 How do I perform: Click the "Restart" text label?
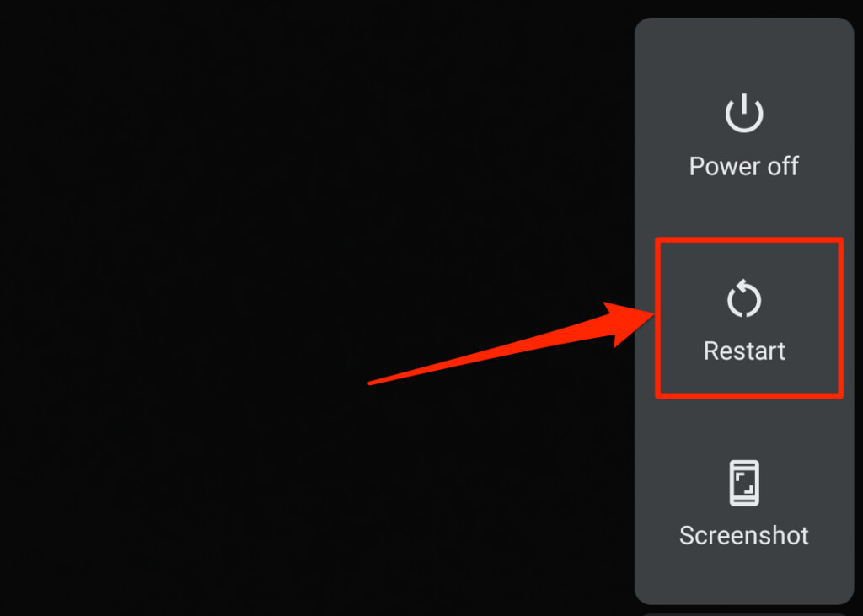(x=744, y=351)
